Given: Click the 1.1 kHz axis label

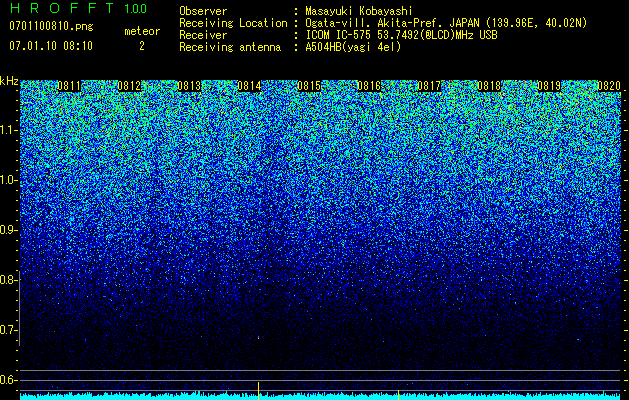Looking at the screenshot, I should coord(8,130).
